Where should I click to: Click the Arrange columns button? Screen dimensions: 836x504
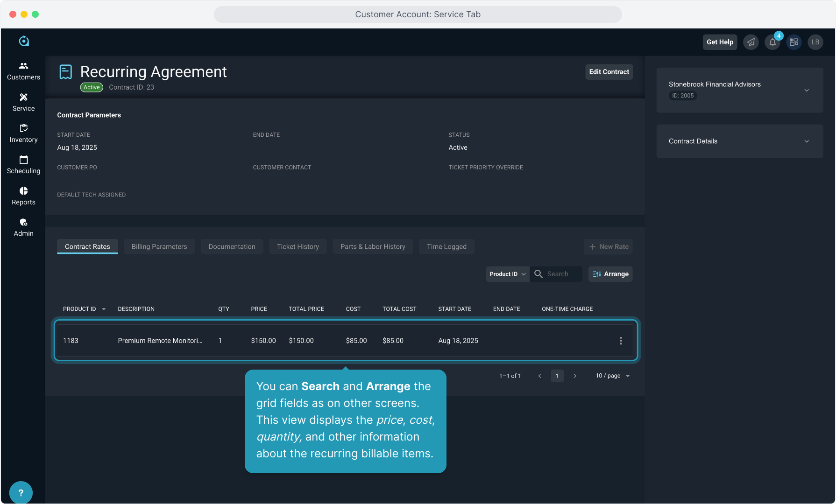[610, 274]
